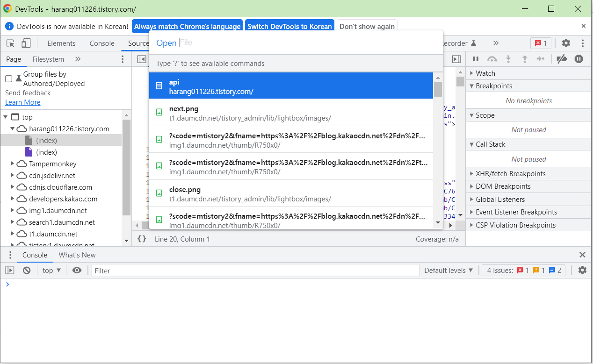Select the Filesystem navigator tab
593x364 pixels.
(x=48, y=59)
